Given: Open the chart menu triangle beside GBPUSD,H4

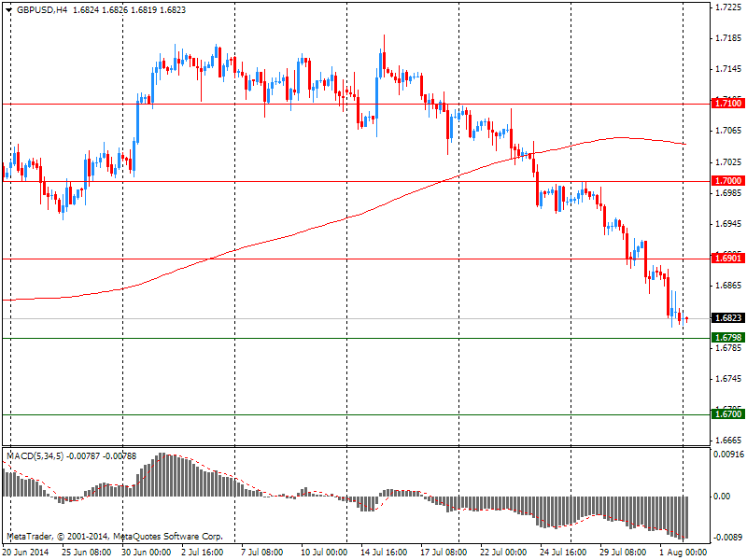Looking at the screenshot, I should 8,10.
